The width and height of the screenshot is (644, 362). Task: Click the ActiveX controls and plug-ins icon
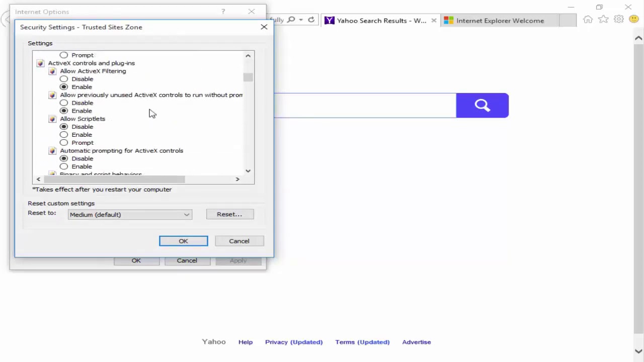(40, 63)
